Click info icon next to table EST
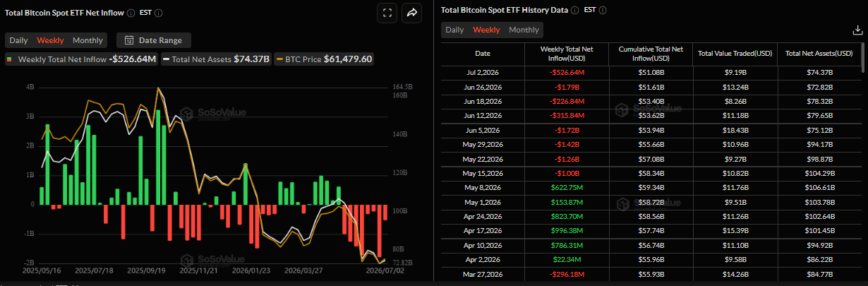This screenshot has width=868, height=286. [602, 10]
